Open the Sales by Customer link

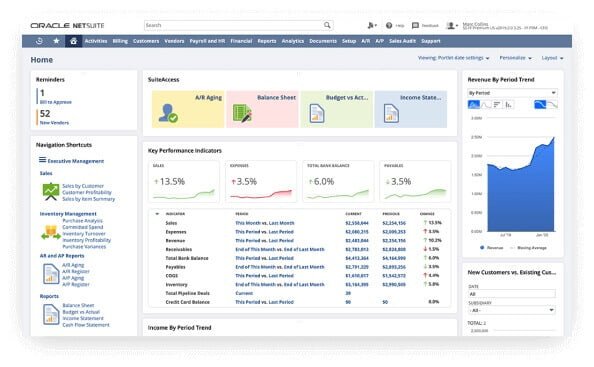click(x=83, y=186)
